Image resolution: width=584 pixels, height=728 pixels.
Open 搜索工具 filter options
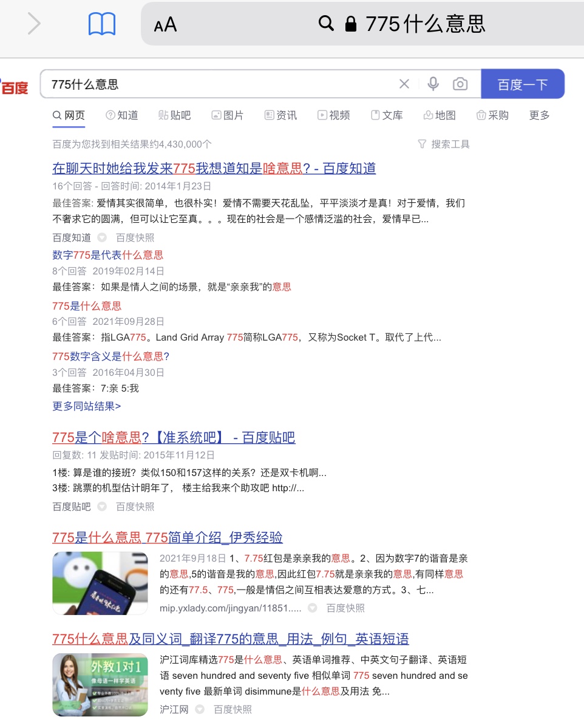pos(444,145)
